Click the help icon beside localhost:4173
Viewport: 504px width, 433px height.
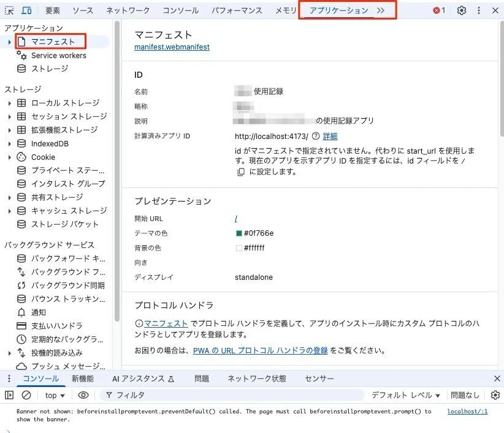(x=316, y=136)
